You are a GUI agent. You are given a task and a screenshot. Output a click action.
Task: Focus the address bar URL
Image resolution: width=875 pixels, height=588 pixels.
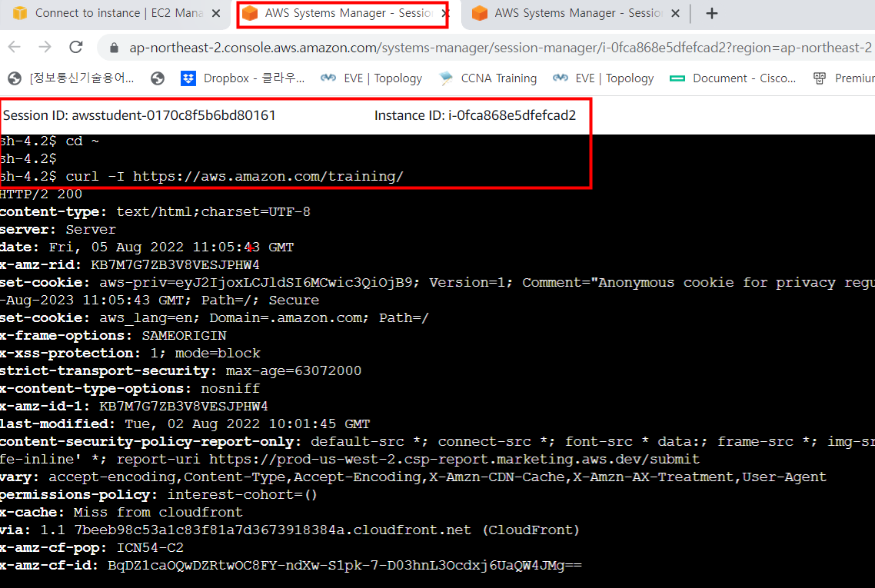500,48
